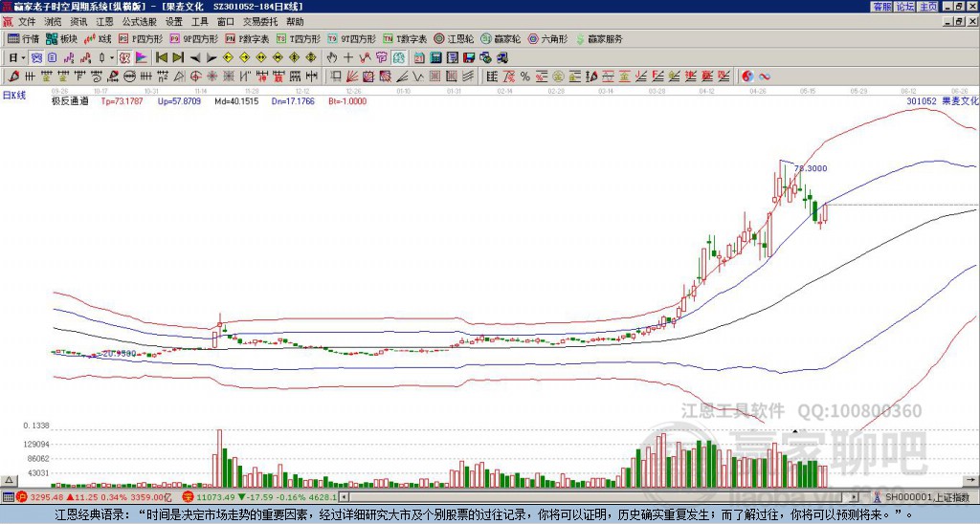Click the 客服 customer service link
The image size is (980, 524).
[x=881, y=7]
